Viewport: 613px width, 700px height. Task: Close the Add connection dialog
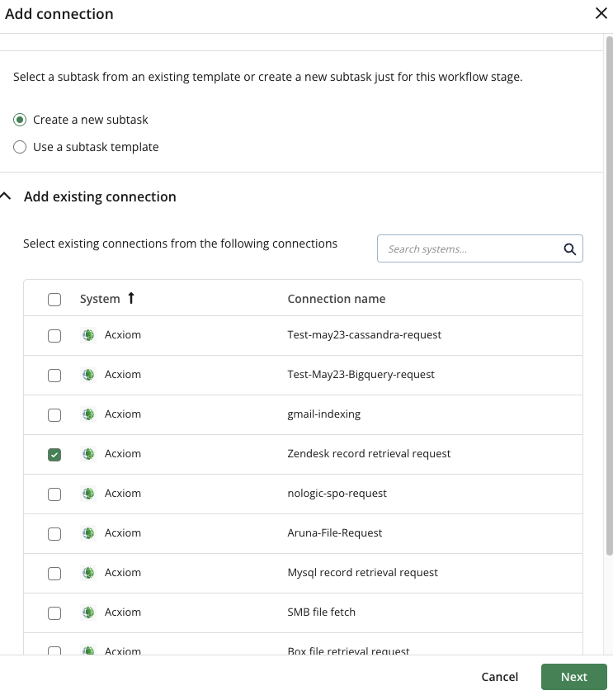[601, 13]
